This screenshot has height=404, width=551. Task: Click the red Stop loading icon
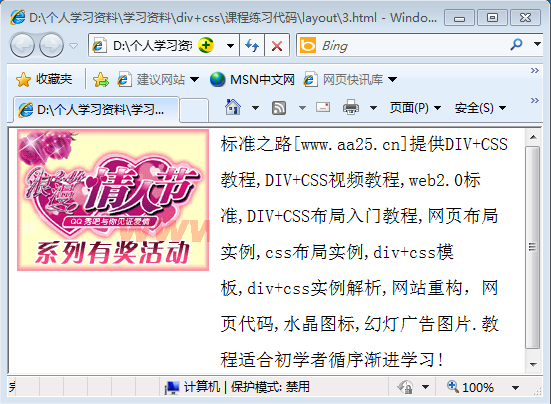click(x=277, y=45)
